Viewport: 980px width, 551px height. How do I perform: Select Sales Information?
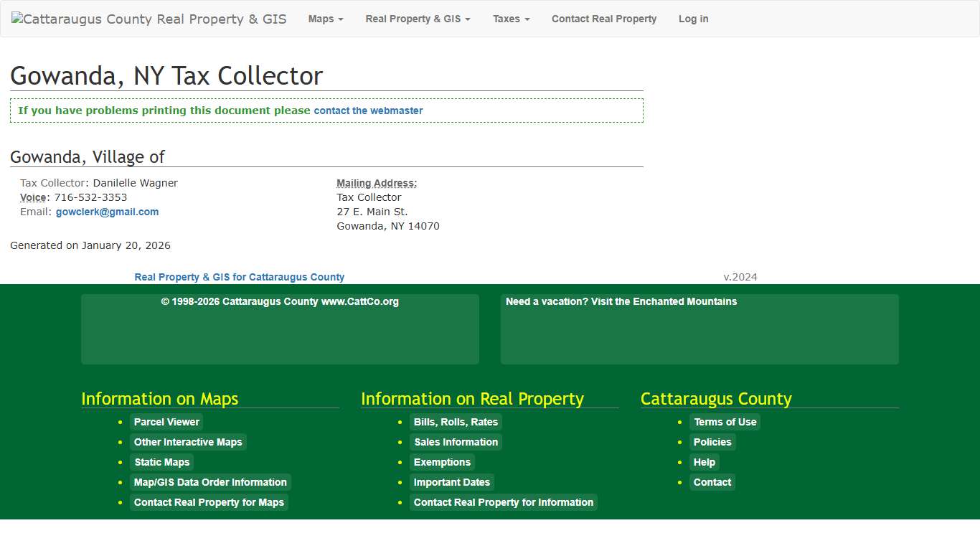click(x=456, y=442)
